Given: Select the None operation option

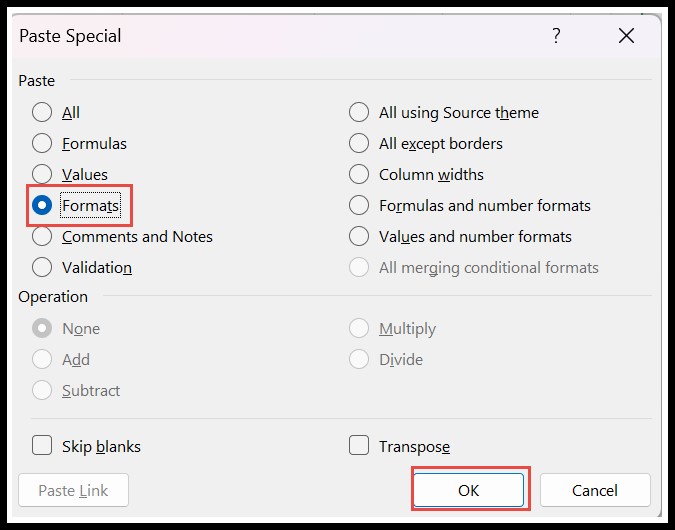Looking at the screenshot, I should 42,329.
